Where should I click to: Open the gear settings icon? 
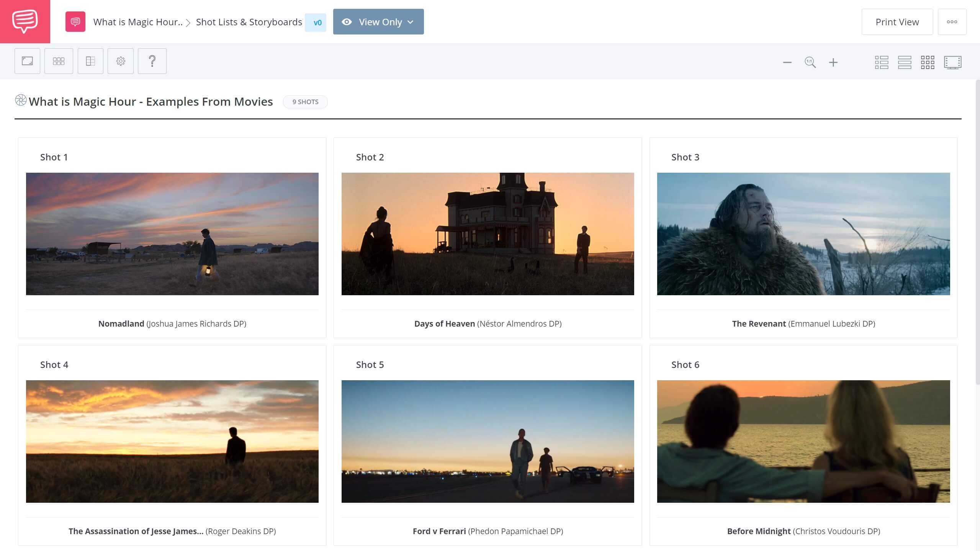click(121, 61)
